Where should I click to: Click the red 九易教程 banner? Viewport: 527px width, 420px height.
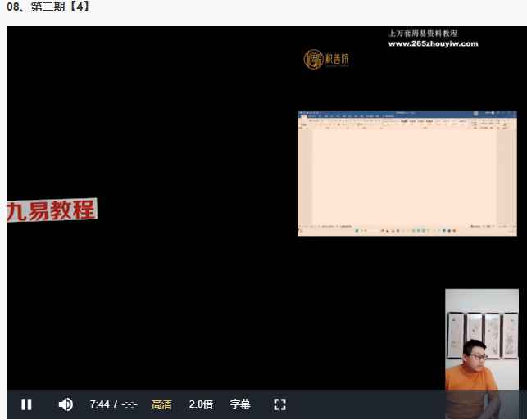click(51, 210)
